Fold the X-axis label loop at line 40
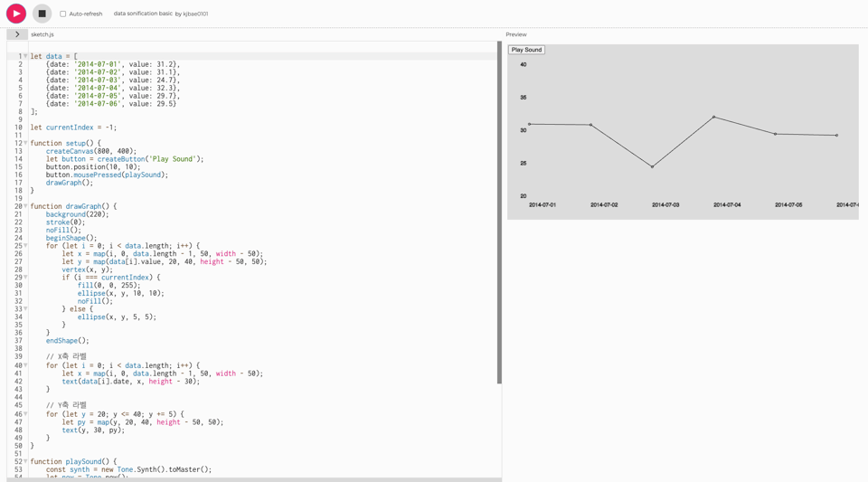The width and height of the screenshot is (868, 482). tap(25, 365)
